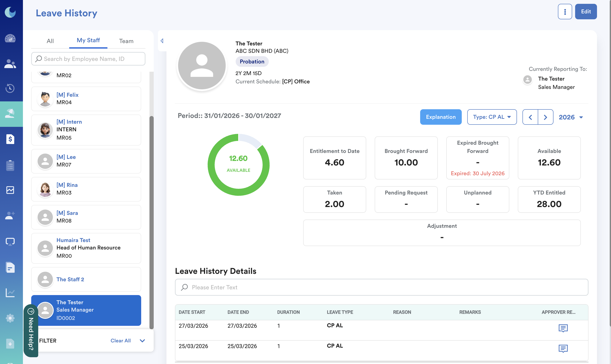Open the attendance clock history sidebar icon
This screenshot has height=364, width=611.
[10, 88]
